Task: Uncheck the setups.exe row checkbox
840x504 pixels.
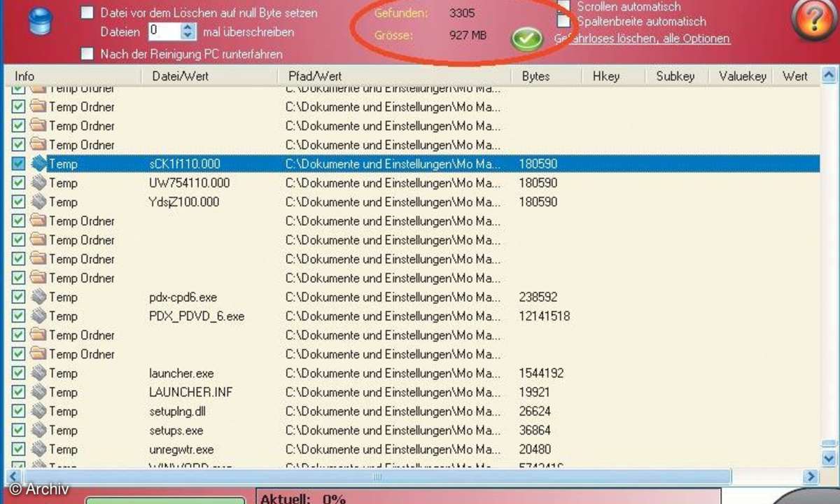Action: tap(18, 430)
